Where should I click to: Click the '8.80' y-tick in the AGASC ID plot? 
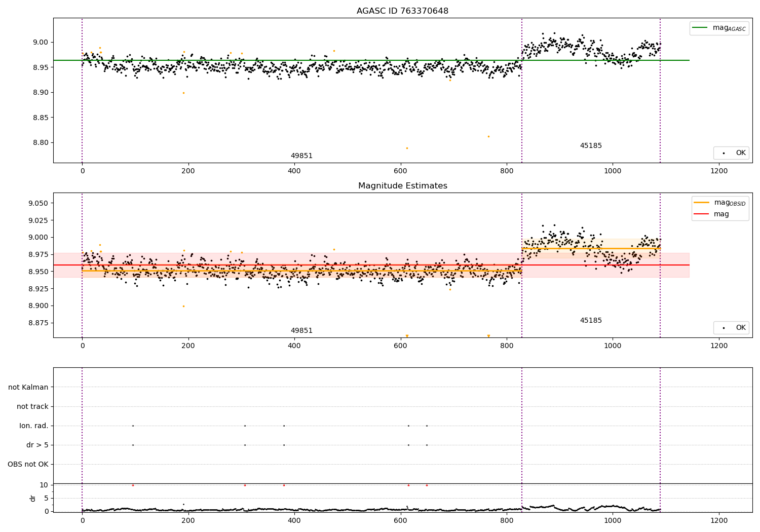point(41,143)
